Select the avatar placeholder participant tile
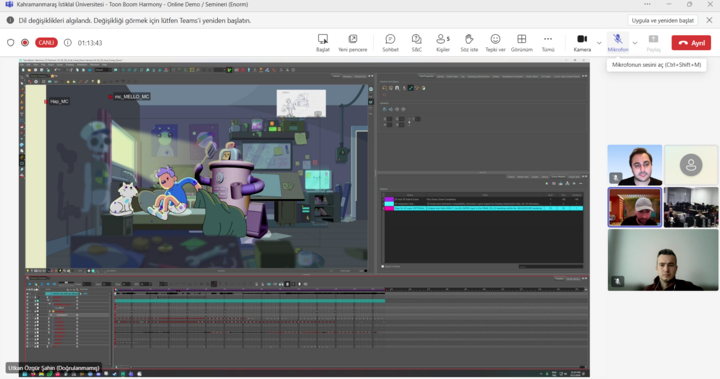Image resolution: width=720 pixels, height=379 pixels. (691, 165)
